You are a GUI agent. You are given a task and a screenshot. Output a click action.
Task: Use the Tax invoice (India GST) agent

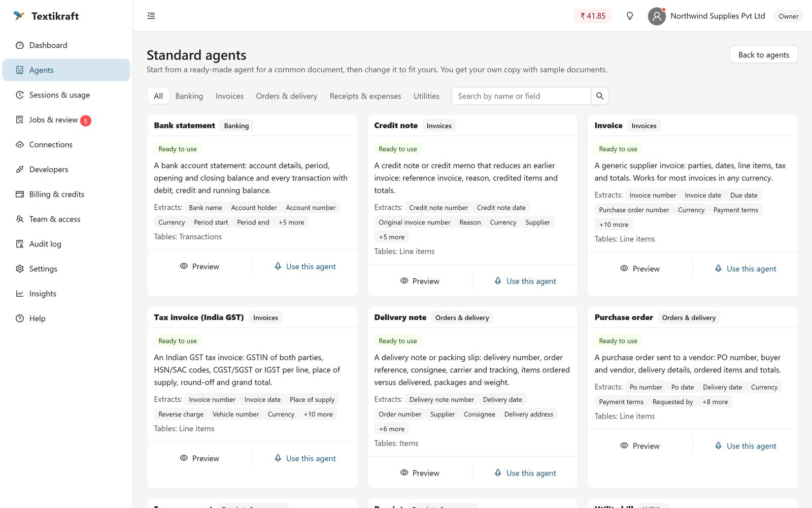305,458
